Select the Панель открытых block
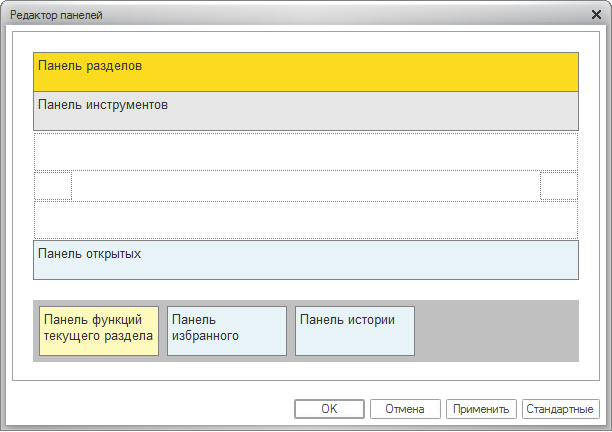Viewport: 612px width, 432px height. [x=306, y=260]
